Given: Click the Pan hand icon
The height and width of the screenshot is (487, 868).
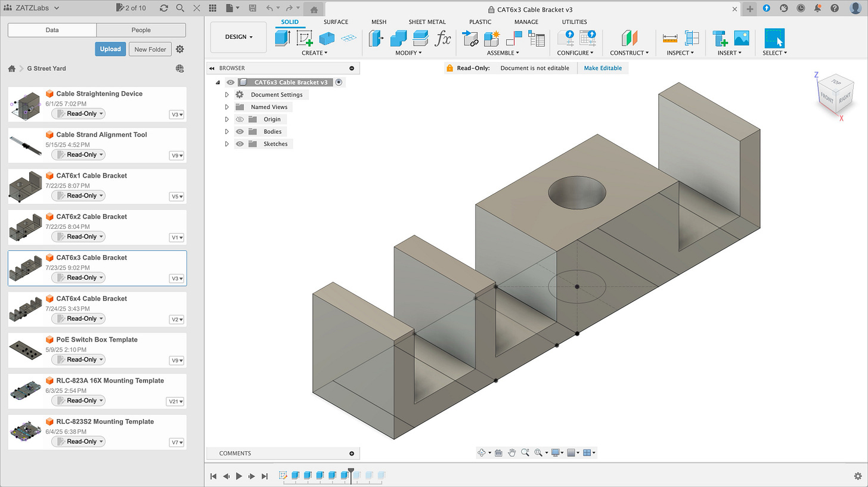Looking at the screenshot, I should (511, 452).
